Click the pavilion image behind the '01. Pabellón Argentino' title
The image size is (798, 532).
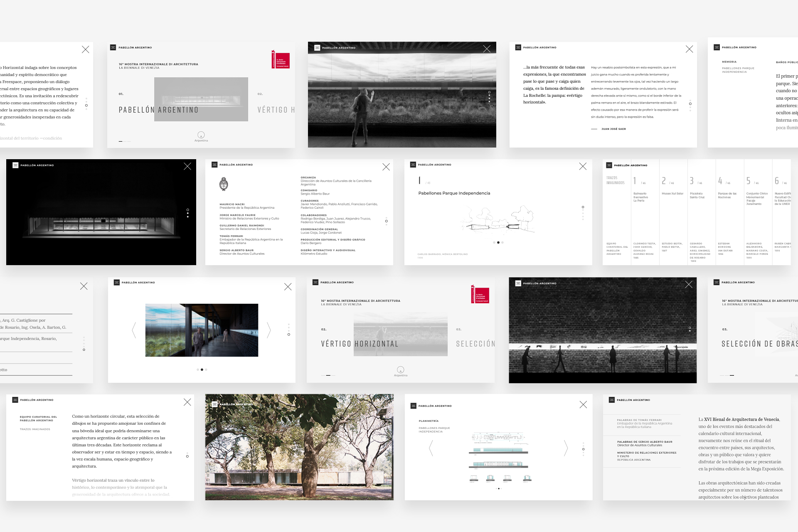(201, 99)
